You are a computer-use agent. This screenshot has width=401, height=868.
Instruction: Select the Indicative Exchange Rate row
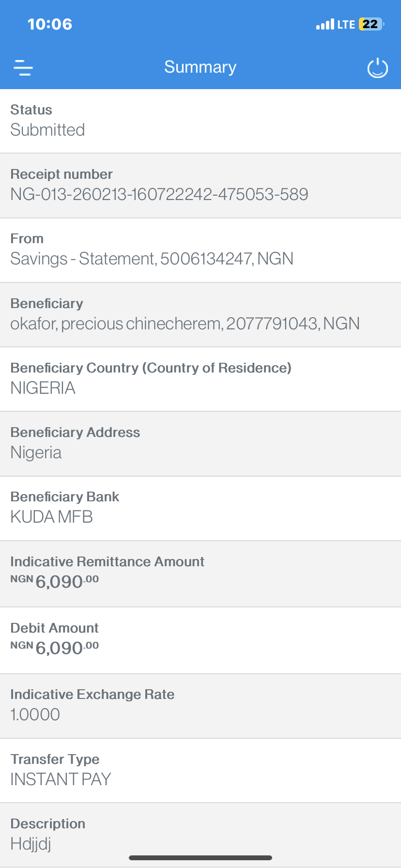click(x=200, y=705)
